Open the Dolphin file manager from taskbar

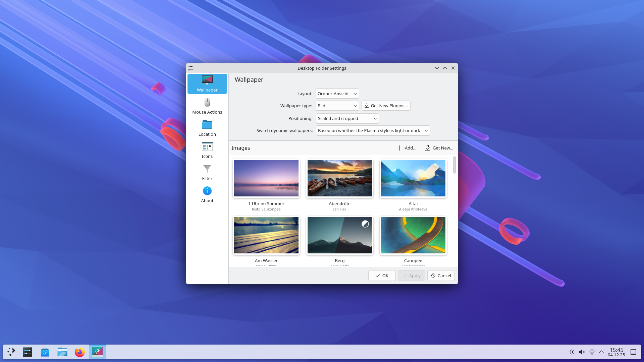(62, 352)
